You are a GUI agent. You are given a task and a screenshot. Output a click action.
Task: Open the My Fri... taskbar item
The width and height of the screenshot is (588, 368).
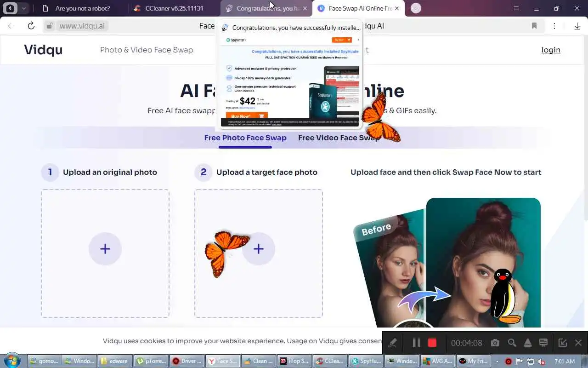(x=473, y=361)
